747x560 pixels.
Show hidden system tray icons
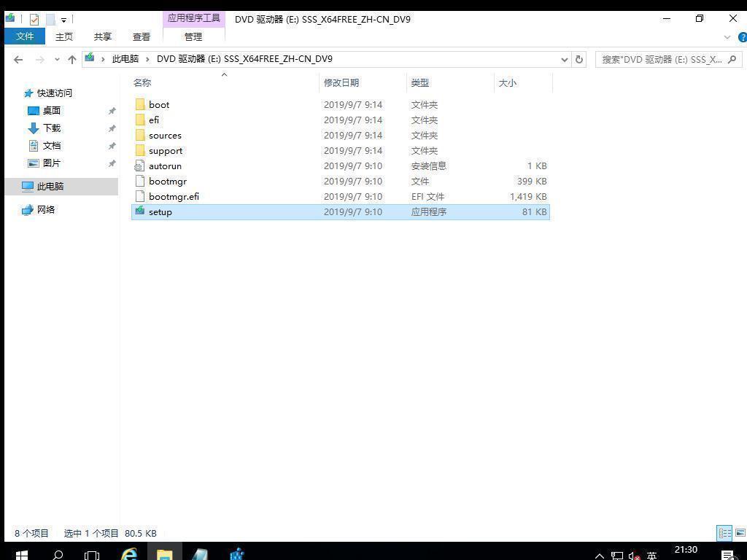[600, 556]
